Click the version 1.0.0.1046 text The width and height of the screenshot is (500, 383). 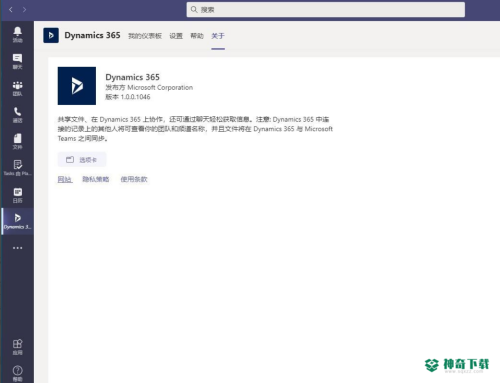coord(128,97)
